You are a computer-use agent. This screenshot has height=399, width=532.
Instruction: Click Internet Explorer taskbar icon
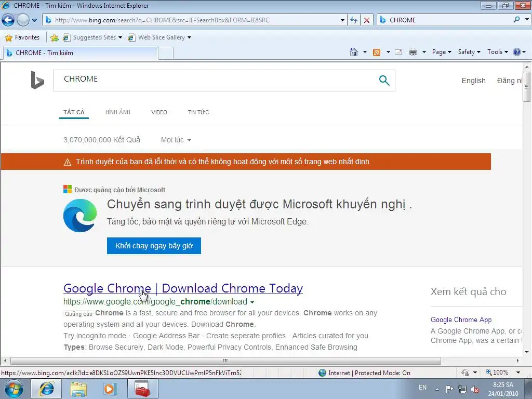click(x=46, y=389)
